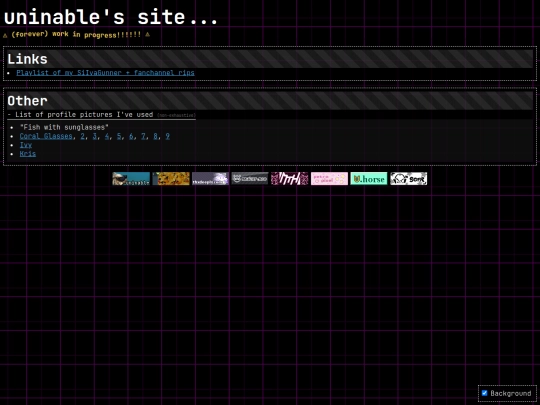This screenshot has width=540, height=405.
Task: Open Coral Glasses picture number 4
Action: (x=107, y=136)
